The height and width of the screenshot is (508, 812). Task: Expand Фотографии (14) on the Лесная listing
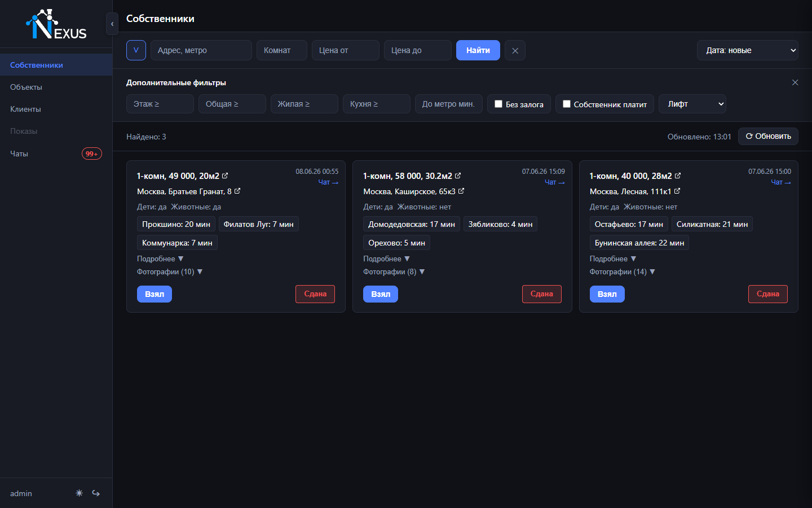tap(623, 271)
